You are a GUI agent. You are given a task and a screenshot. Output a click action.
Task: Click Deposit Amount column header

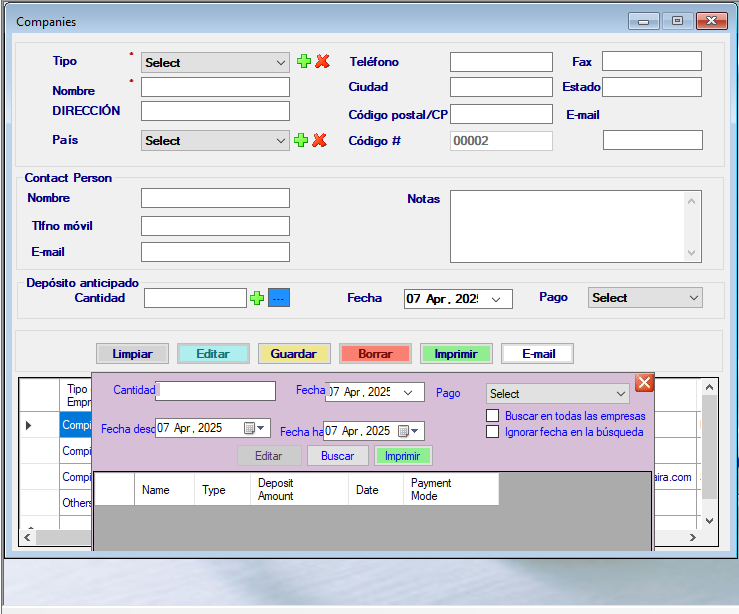pyautogui.click(x=298, y=490)
